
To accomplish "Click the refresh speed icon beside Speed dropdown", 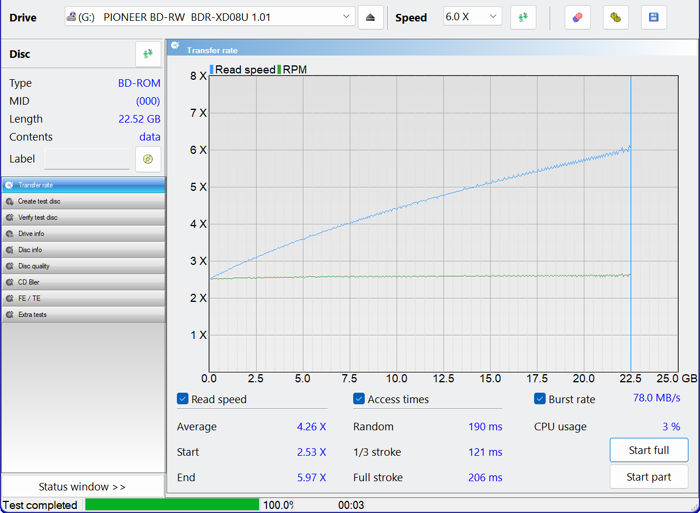I will pyautogui.click(x=523, y=17).
